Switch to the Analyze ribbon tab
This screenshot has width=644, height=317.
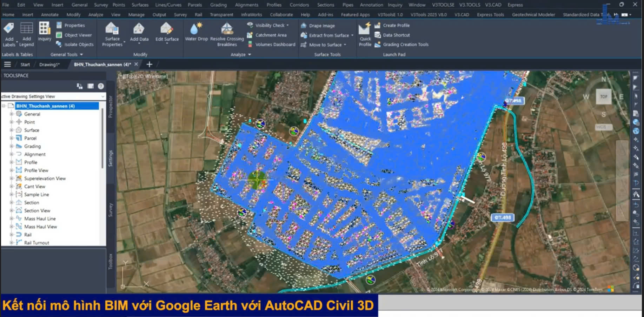[95, 15]
